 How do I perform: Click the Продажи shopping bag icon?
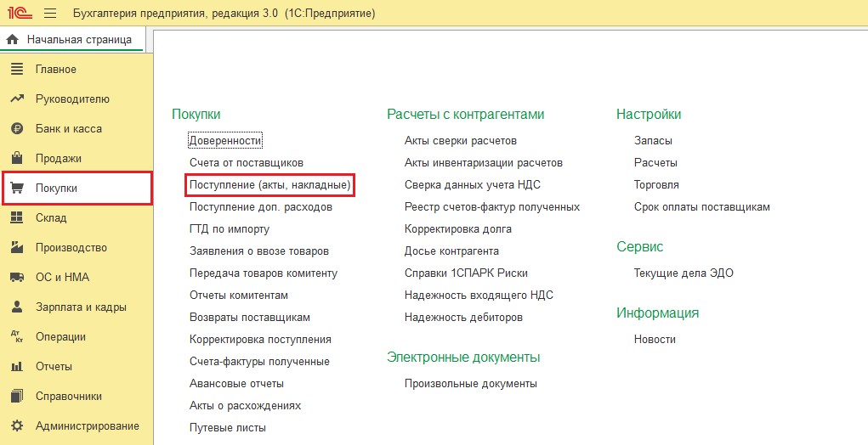[x=17, y=158]
